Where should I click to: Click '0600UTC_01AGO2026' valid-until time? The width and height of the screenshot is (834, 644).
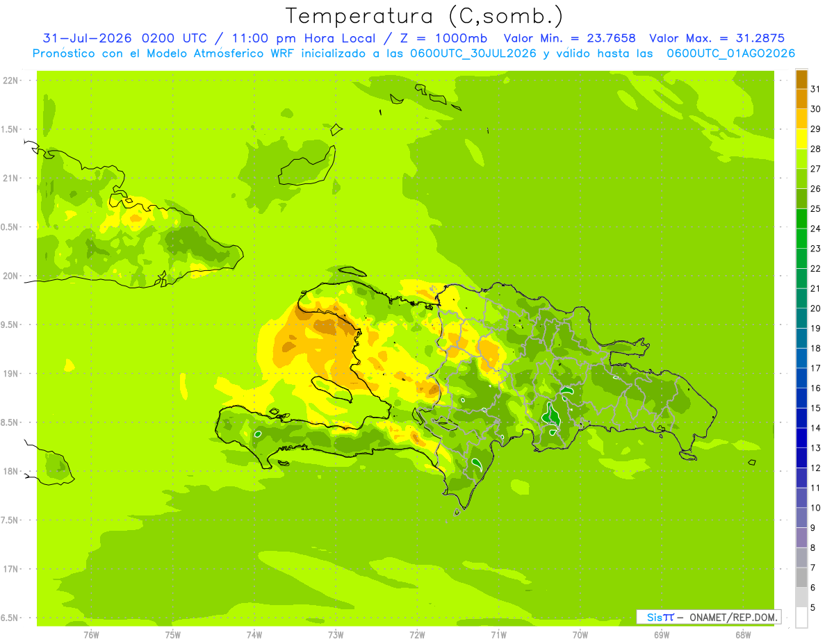click(730, 53)
